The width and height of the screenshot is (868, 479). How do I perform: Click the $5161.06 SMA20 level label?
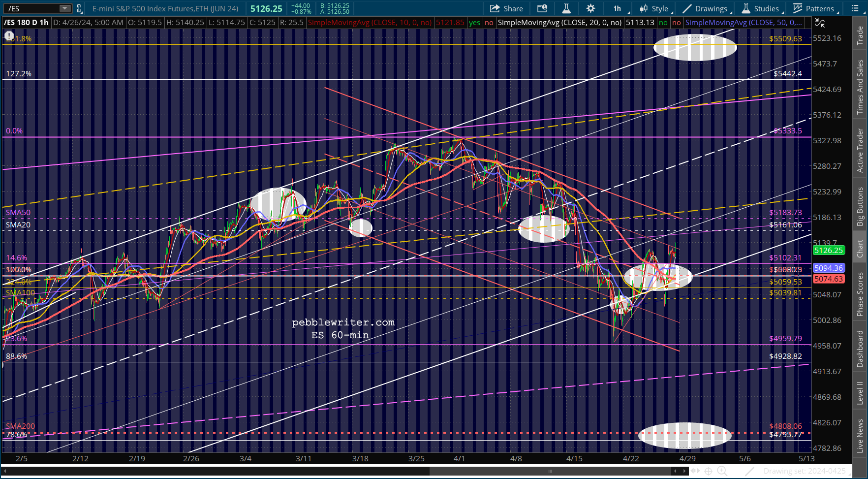(x=786, y=225)
